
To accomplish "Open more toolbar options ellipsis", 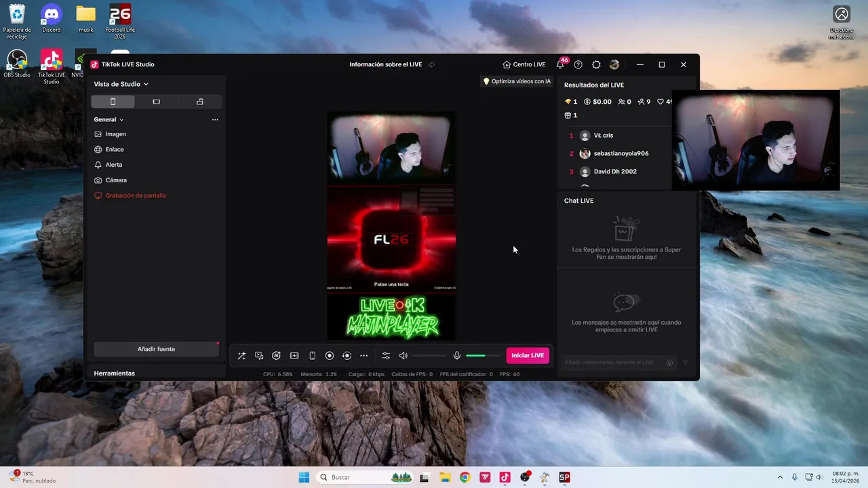I will 364,356.
